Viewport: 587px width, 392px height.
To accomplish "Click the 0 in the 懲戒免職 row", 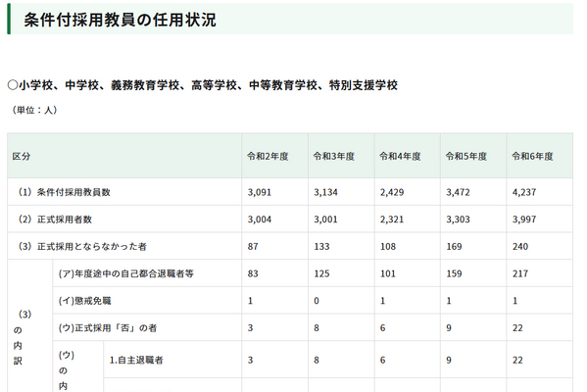I will (317, 301).
